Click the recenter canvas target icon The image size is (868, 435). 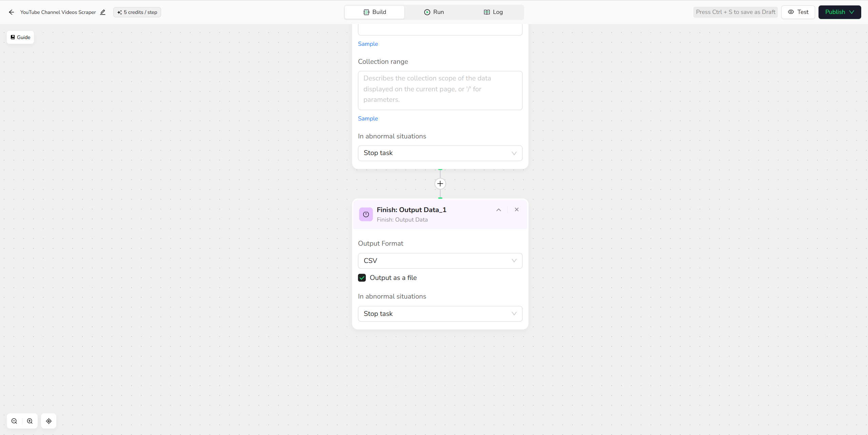[x=49, y=421]
